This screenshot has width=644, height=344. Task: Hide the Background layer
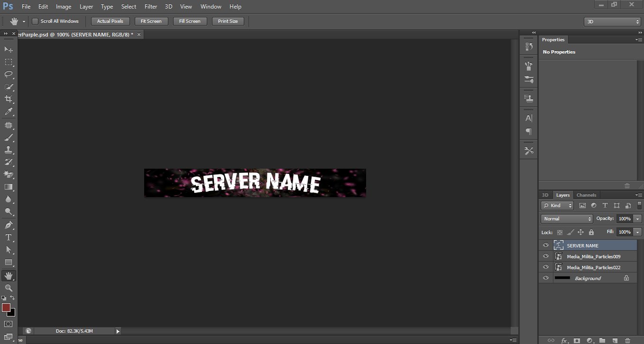pos(546,278)
